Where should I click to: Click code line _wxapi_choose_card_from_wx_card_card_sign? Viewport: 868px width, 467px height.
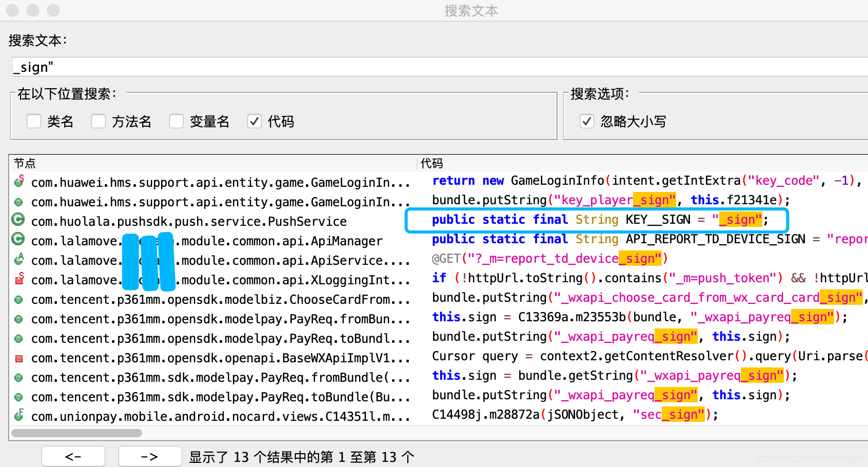coord(649,298)
